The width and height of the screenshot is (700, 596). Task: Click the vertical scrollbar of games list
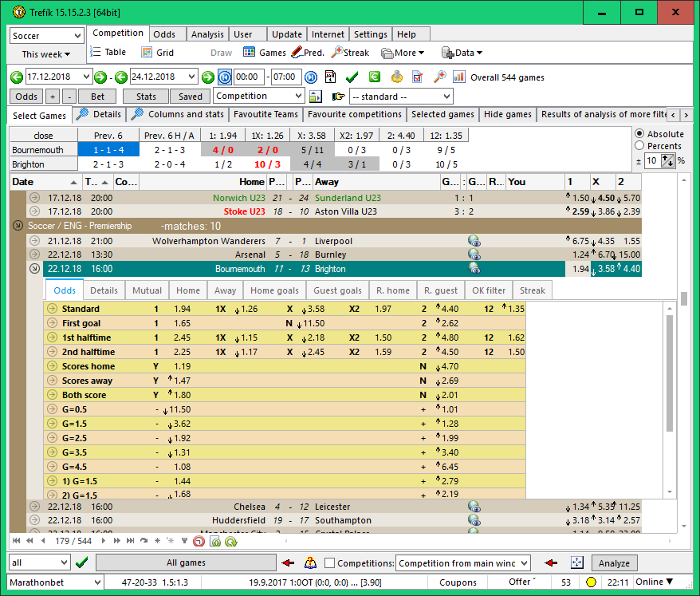[x=683, y=298]
